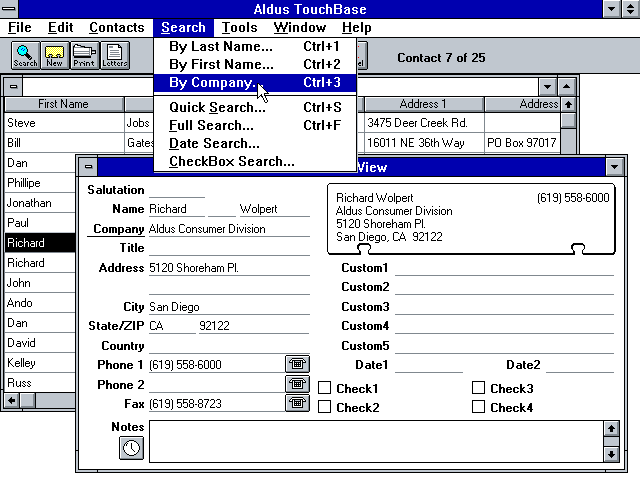This screenshot has width=640, height=480.
Task: Toggle the Check1 checkbox
Action: [x=324, y=388]
